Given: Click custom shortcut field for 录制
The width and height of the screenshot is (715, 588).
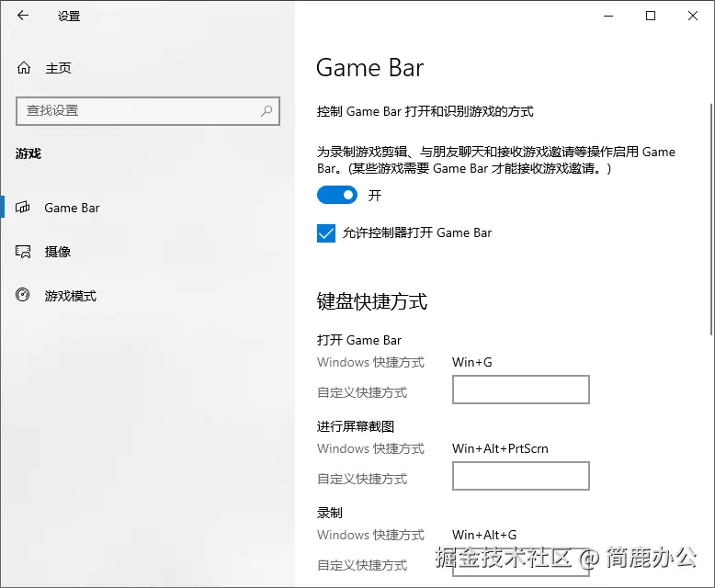Looking at the screenshot, I should point(521,562).
